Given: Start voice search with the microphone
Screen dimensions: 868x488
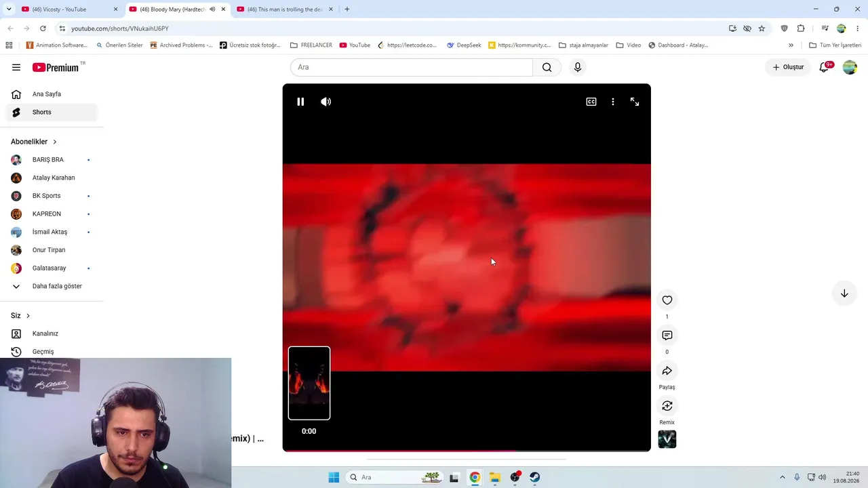Looking at the screenshot, I should click(578, 67).
